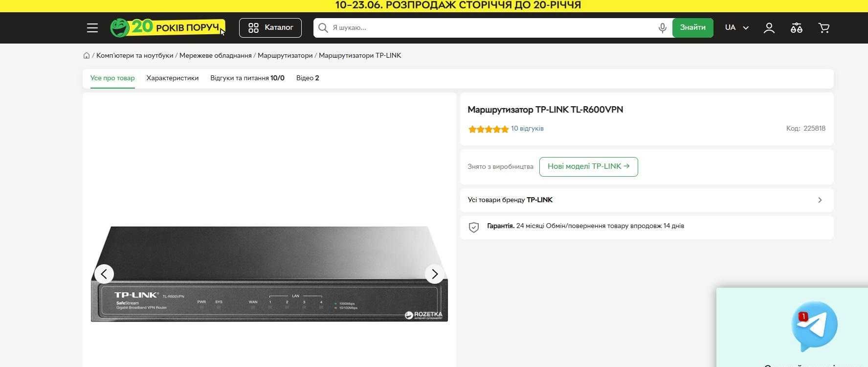868x367 pixels.
Task: Open breadcrumb Комп'ютери та ноутбуки
Action: 134,55
